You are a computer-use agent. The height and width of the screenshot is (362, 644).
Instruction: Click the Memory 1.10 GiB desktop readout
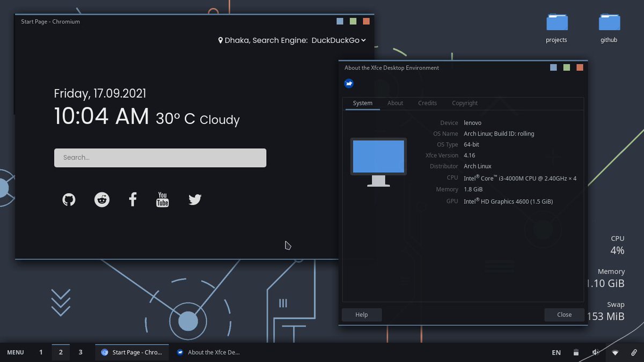(606, 278)
